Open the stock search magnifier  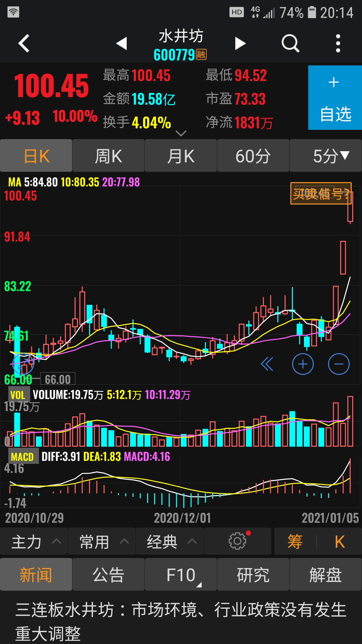[x=290, y=43]
